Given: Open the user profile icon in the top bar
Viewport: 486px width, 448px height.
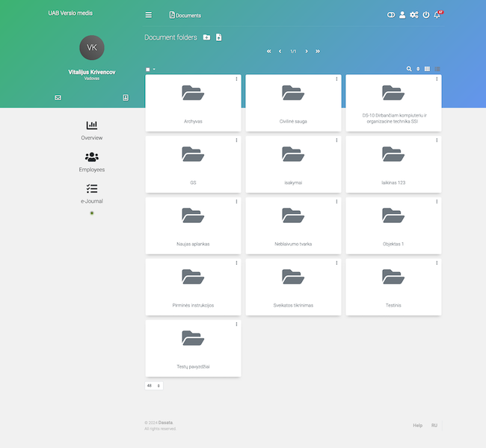Looking at the screenshot, I should point(402,14).
